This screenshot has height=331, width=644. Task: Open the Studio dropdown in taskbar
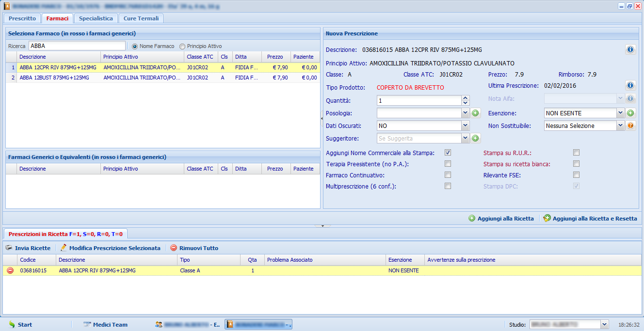click(604, 324)
